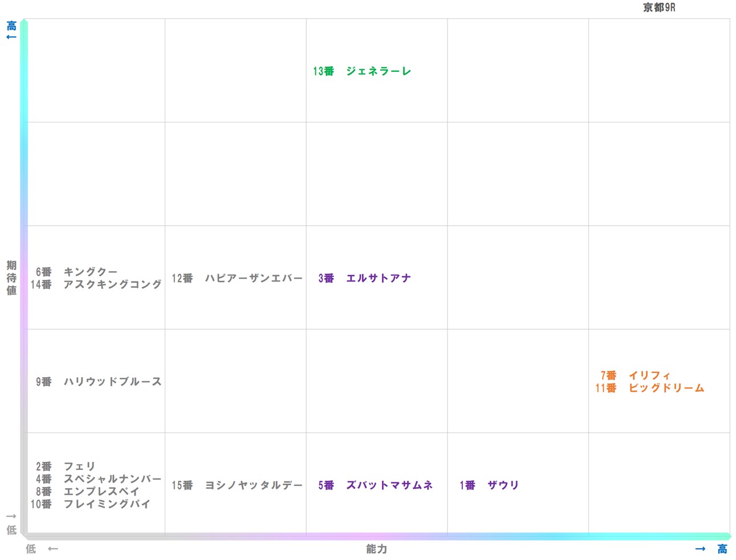Select horse 1番 ザウリ
This screenshot has height=560, width=736.
pos(489,485)
